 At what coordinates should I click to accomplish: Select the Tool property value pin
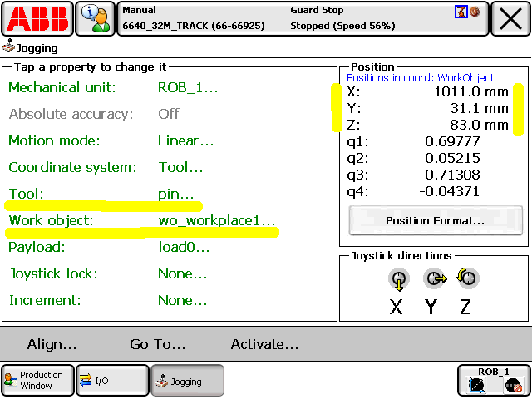click(x=175, y=194)
